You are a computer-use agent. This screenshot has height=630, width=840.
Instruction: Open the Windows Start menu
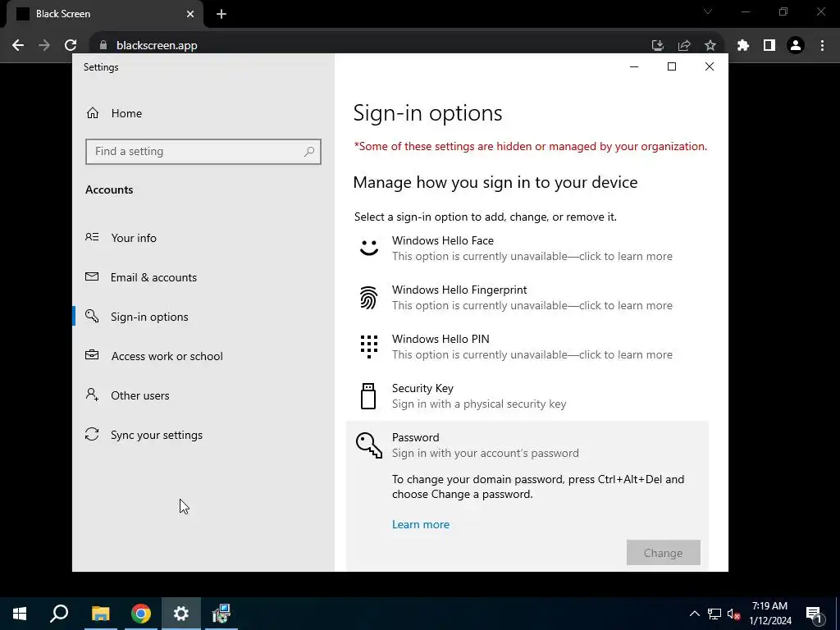tap(20, 614)
